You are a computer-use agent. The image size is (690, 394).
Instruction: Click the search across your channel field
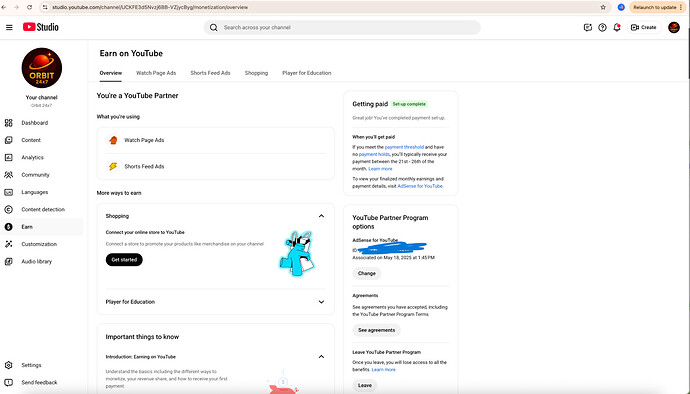342,27
